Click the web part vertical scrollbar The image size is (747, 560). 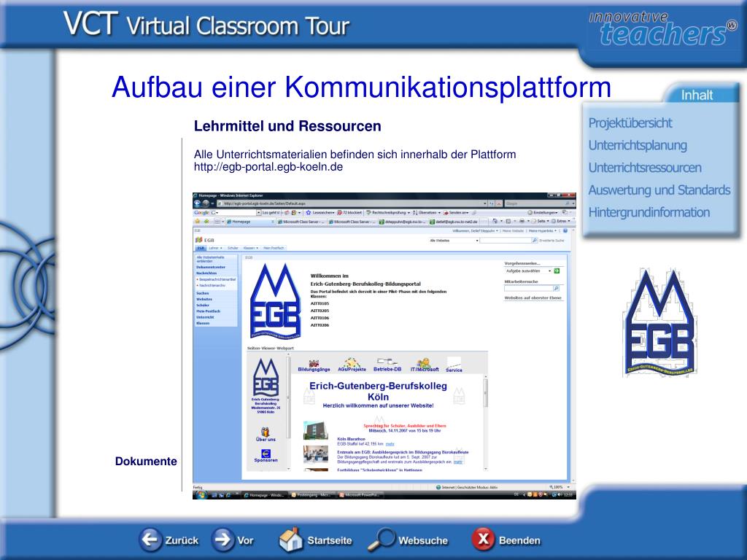(485, 422)
